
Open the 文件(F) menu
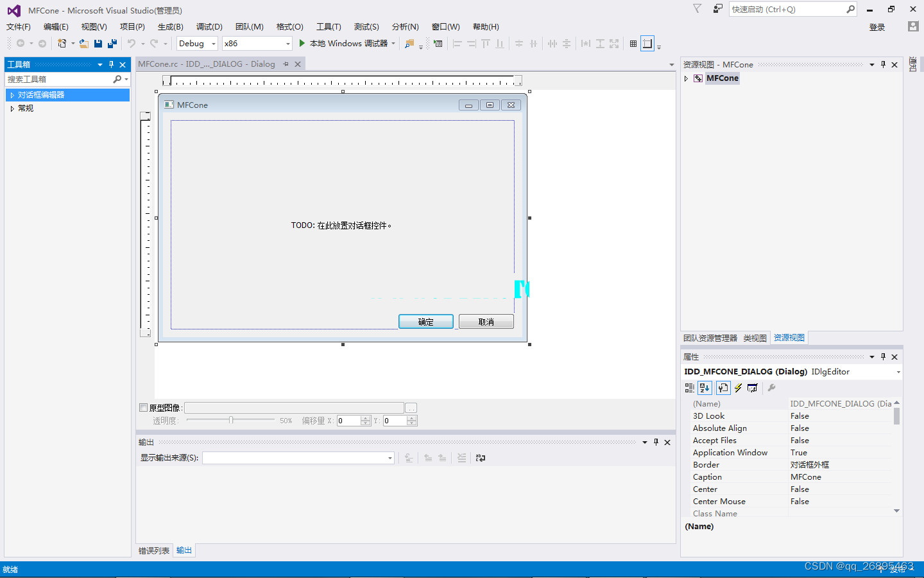pyautogui.click(x=19, y=26)
